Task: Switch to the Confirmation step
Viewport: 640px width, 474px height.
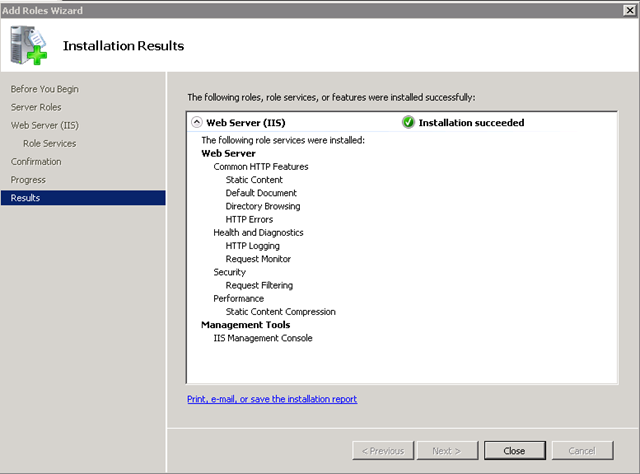Action: coord(36,161)
